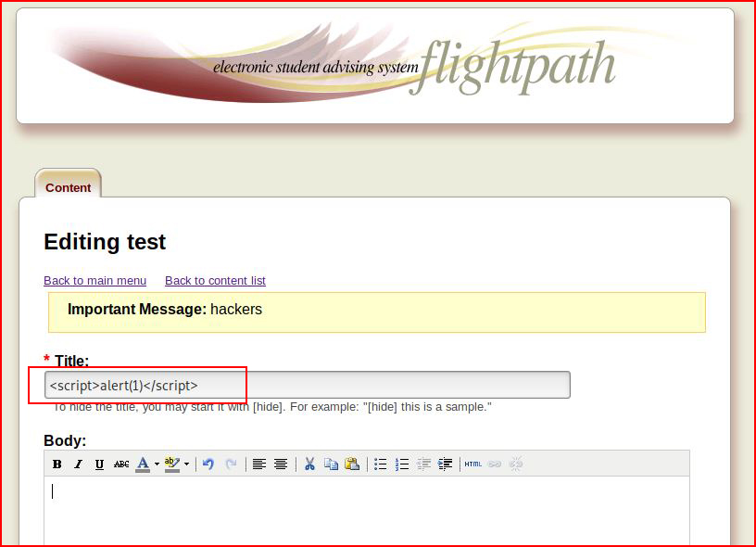Toggle bold formatting in Body editor
The height and width of the screenshot is (547, 756).
pyautogui.click(x=57, y=464)
